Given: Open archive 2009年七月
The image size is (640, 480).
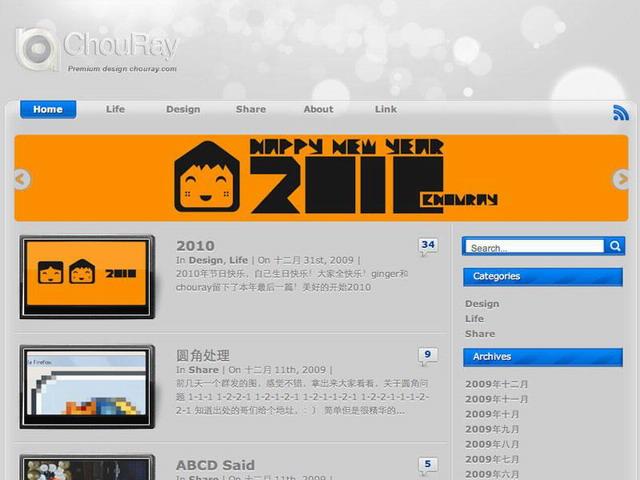Looking at the screenshot, I should 492,459.
